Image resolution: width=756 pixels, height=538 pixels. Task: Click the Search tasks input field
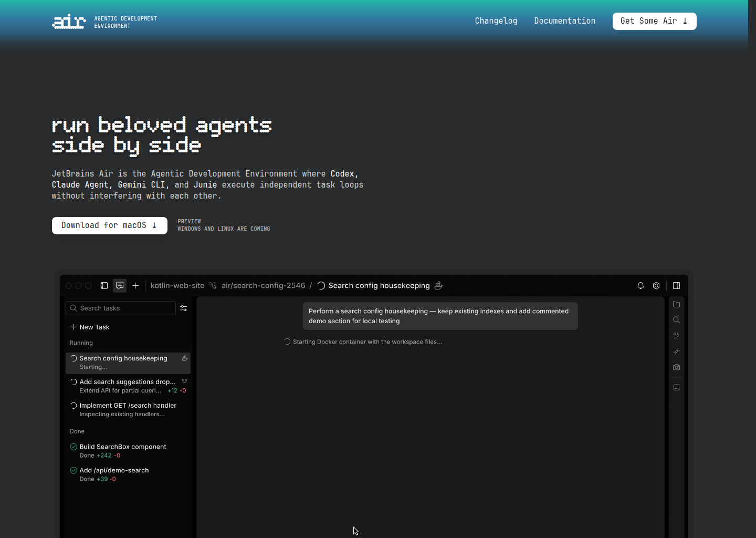pos(121,308)
